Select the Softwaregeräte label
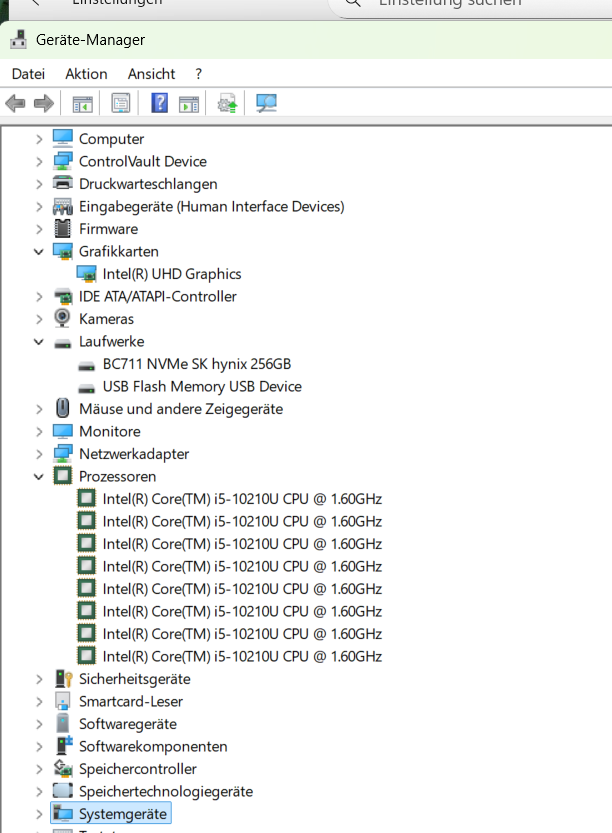 [128, 724]
